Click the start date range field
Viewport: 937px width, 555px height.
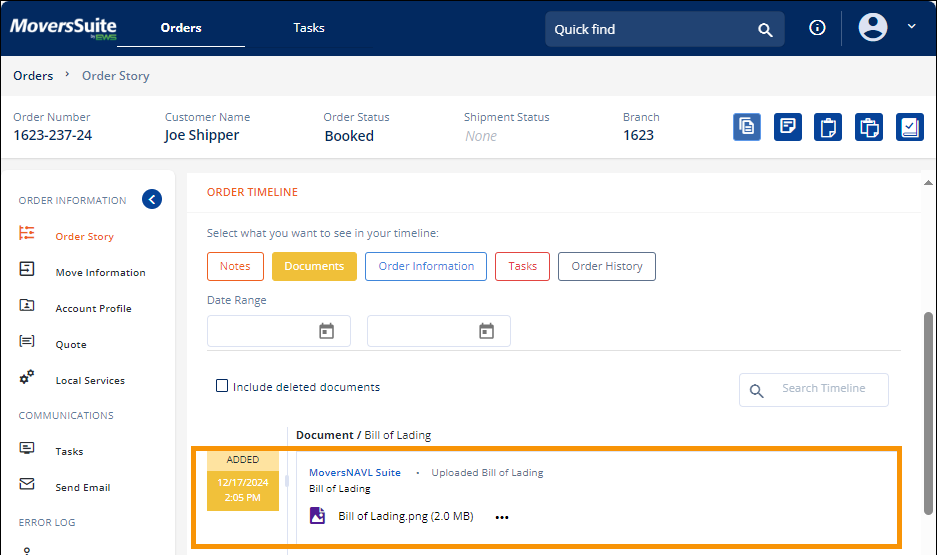tap(278, 331)
